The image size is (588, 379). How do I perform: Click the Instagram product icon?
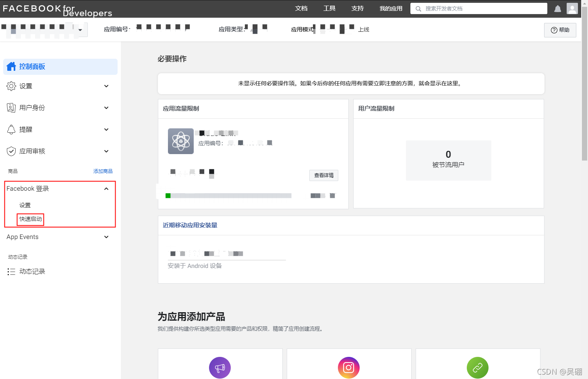coord(349,368)
